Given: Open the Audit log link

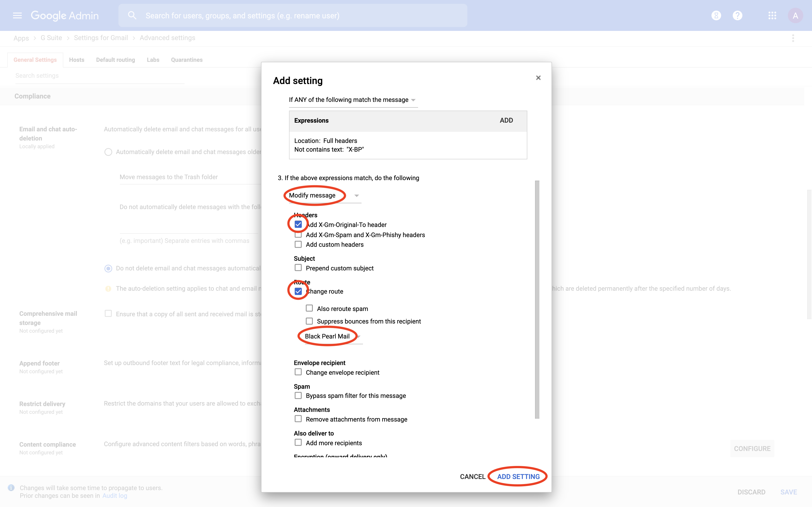Looking at the screenshot, I should coord(114,496).
